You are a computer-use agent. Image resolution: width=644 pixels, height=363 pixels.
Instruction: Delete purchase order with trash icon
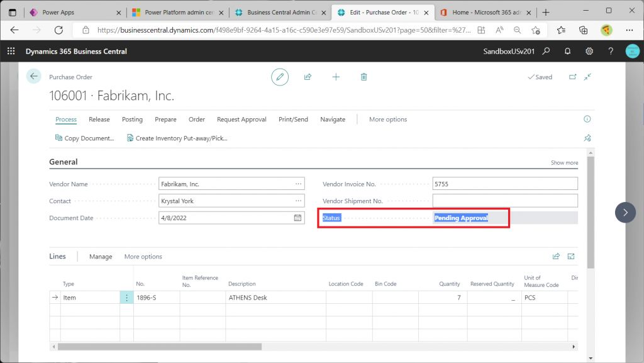pyautogui.click(x=364, y=77)
